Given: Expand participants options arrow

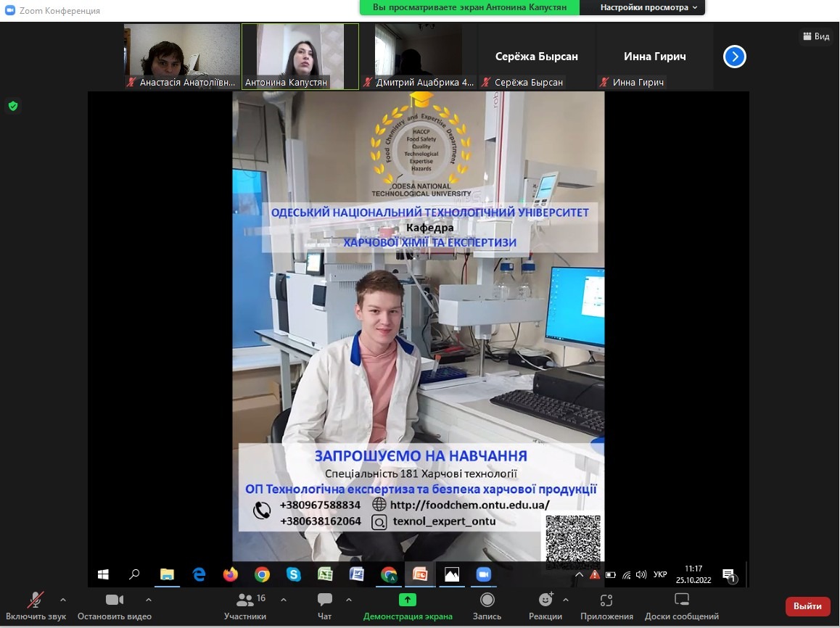Looking at the screenshot, I should click(x=284, y=600).
